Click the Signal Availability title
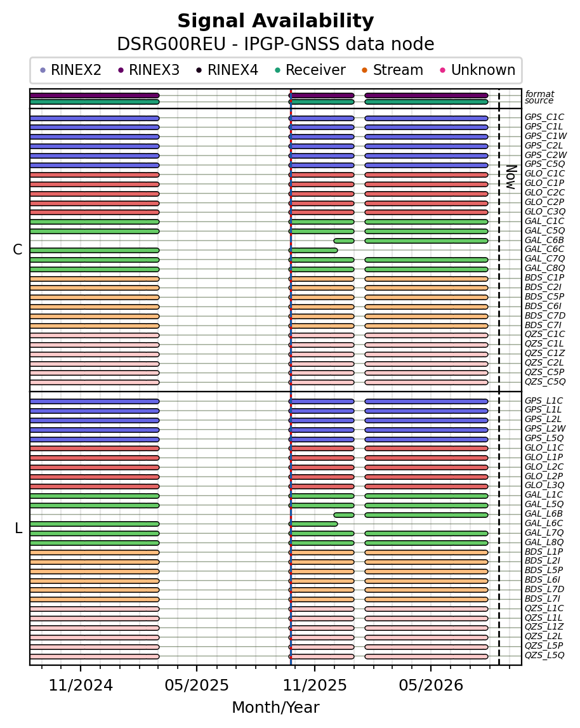 pyautogui.click(x=276, y=22)
